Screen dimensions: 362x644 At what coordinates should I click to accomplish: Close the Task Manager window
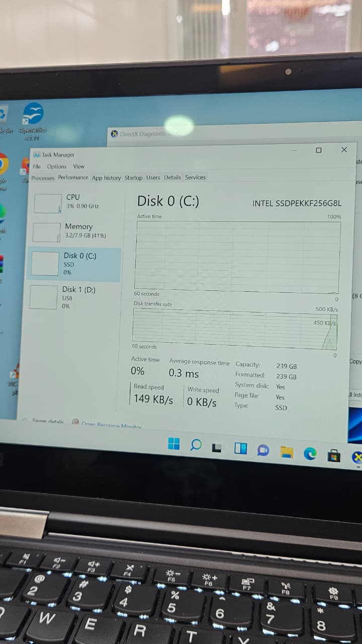[x=344, y=149]
